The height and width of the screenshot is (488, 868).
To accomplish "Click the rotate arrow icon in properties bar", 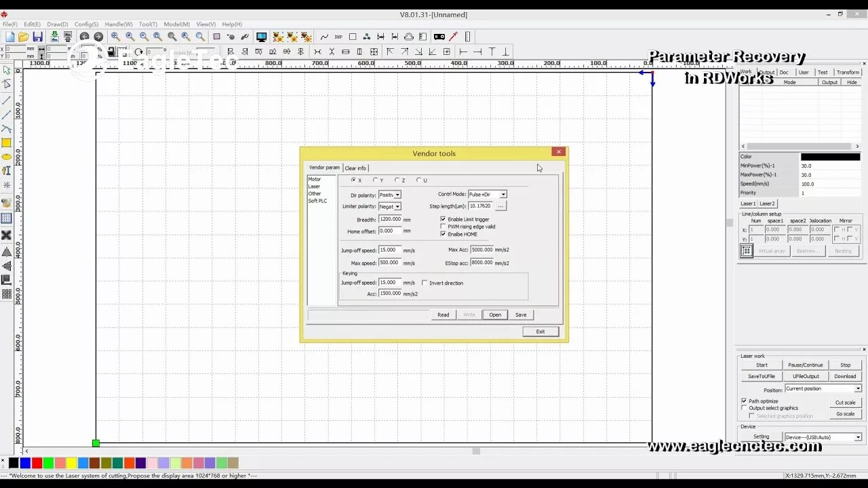I will (x=138, y=52).
